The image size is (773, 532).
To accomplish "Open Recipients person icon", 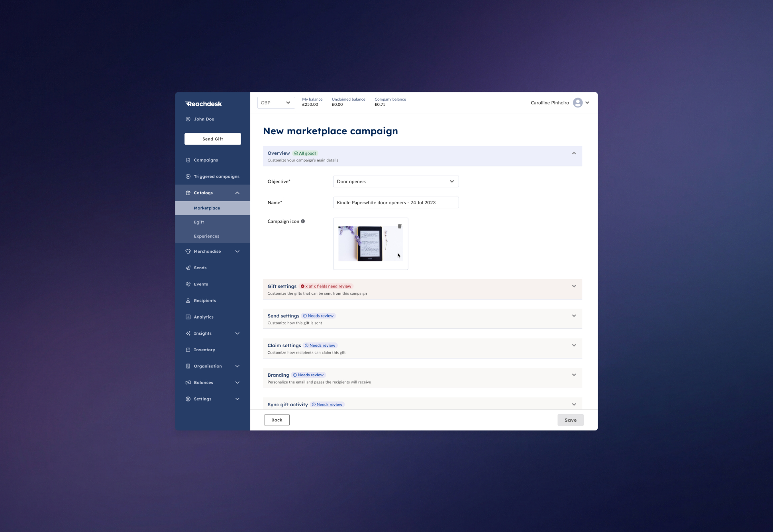I will (188, 301).
